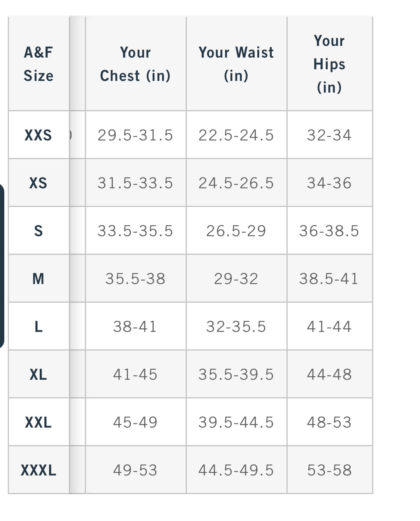The height and width of the screenshot is (521, 420).
Task: Select waist value 44.5-49.5 for XXXL
Action: (x=236, y=470)
